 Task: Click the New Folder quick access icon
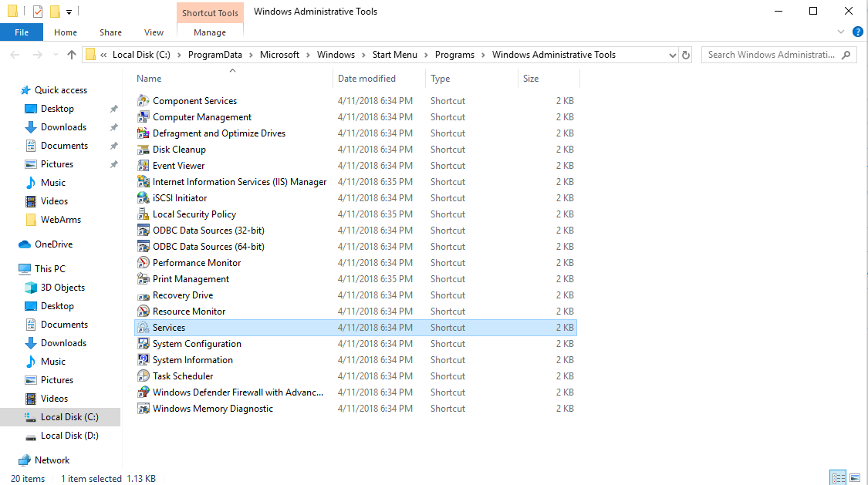point(55,11)
